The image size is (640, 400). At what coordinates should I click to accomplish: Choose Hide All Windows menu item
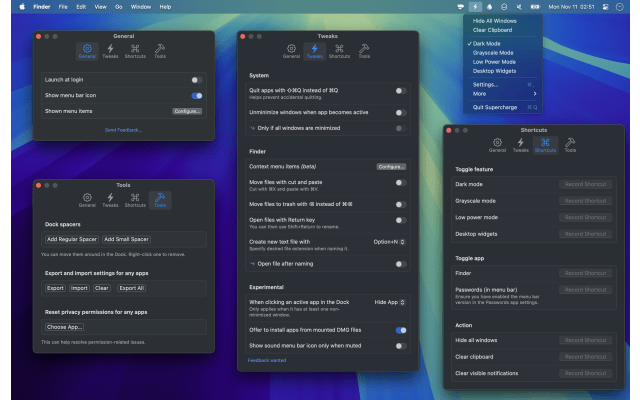494,21
